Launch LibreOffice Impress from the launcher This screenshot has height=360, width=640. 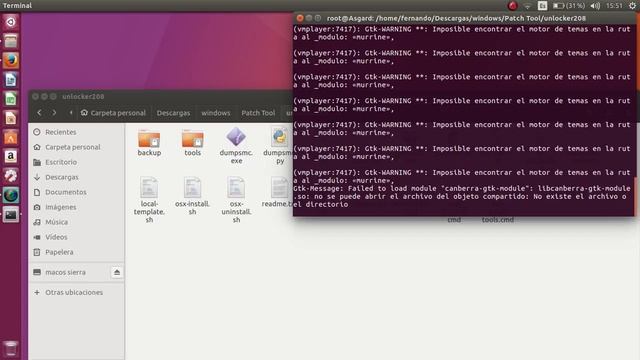11,118
